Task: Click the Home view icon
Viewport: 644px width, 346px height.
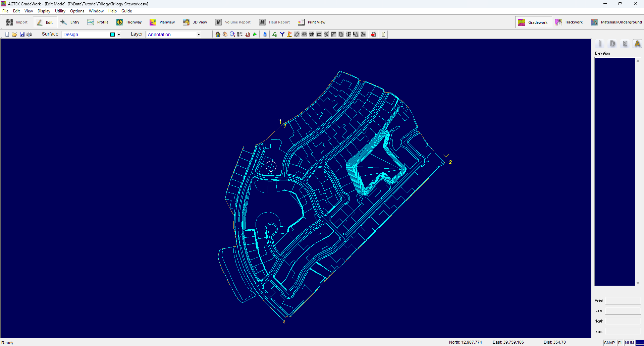Action: pyautogui.click(x=218, y=34)
